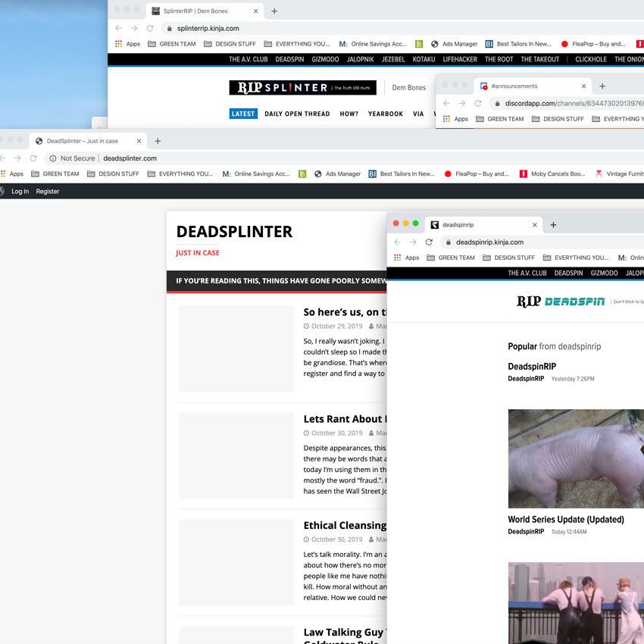The image size is (644, 644).
Task: Open GREEN TEAM bookmark folder in SplinterRIP window
Action: tap(172, 44)
